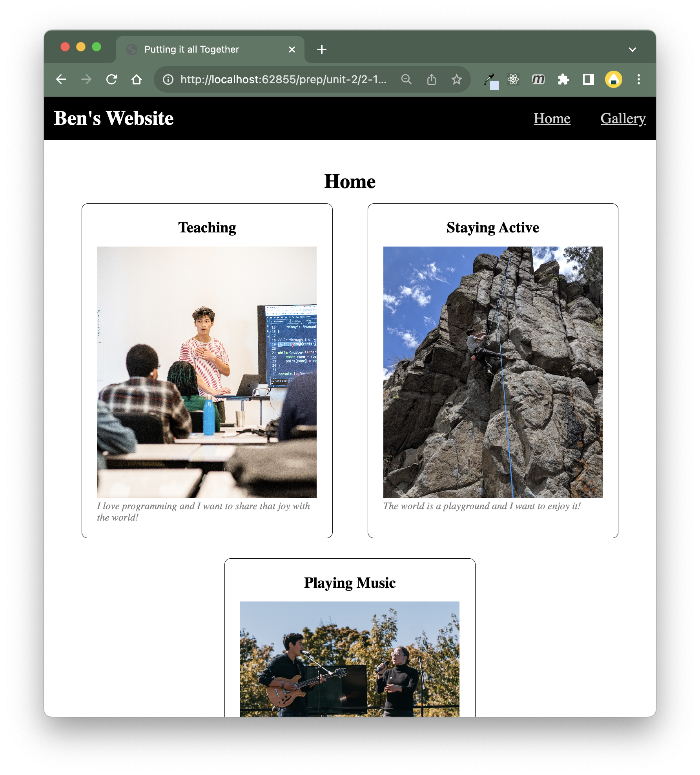Open the 'm' extension icon

click(x=538, y=80)
